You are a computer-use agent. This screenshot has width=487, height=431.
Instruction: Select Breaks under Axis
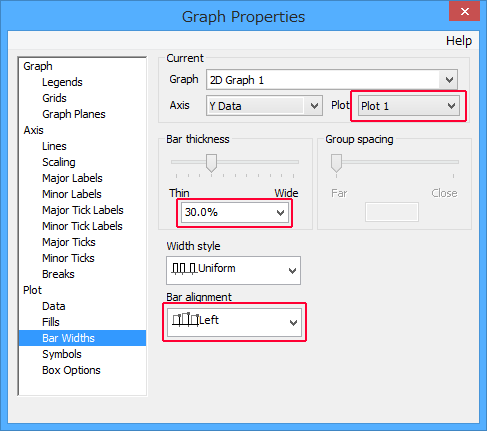point(58,274)
